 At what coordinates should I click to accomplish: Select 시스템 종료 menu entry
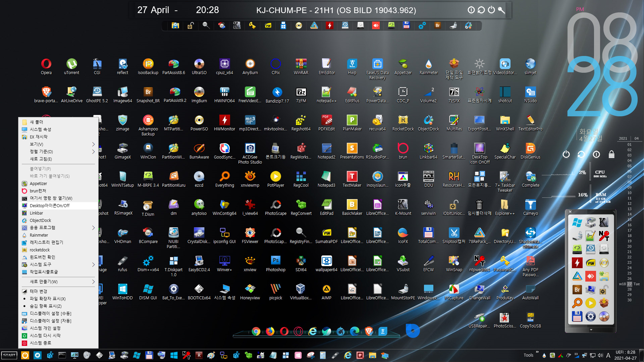[58, 343]
